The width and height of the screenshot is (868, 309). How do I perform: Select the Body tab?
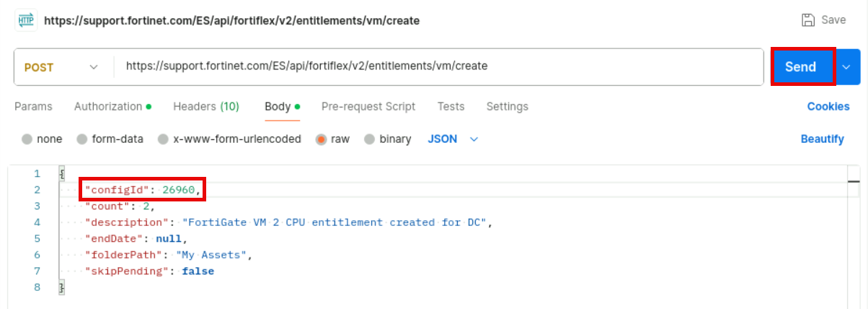282,106
